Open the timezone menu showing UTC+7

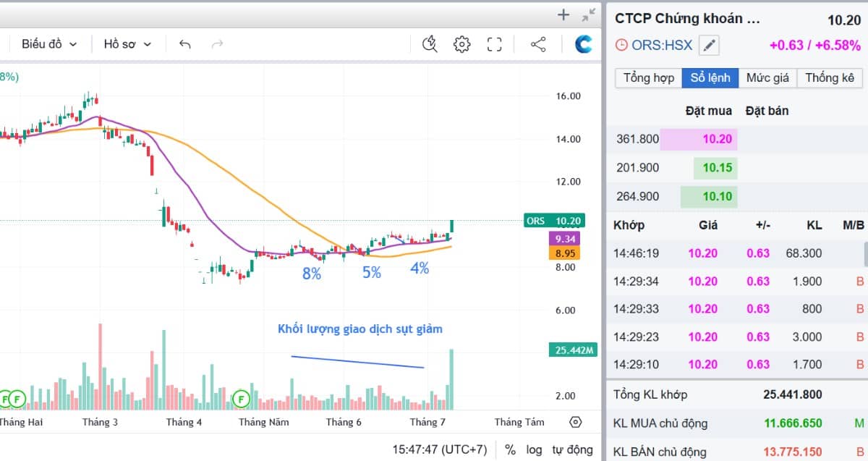pos(439,449)
